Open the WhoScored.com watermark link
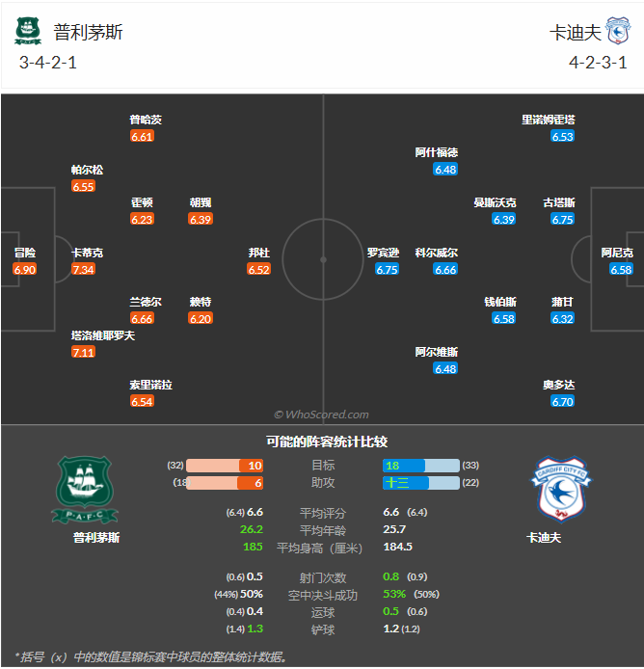644x669 pixels. click(322, 415)
